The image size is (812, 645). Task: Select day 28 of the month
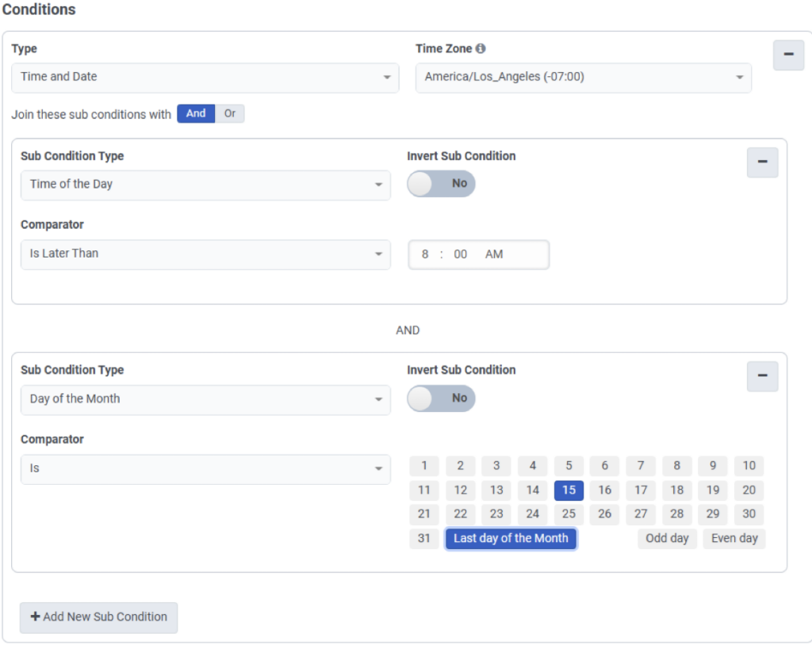pyautogui.click(x=677, y=514)
